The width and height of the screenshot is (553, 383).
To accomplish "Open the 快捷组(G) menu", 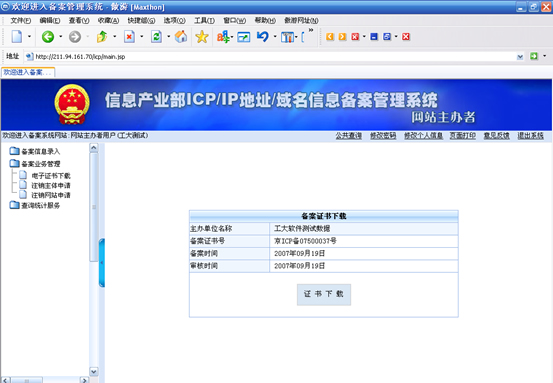I will (x=141, y=20).
